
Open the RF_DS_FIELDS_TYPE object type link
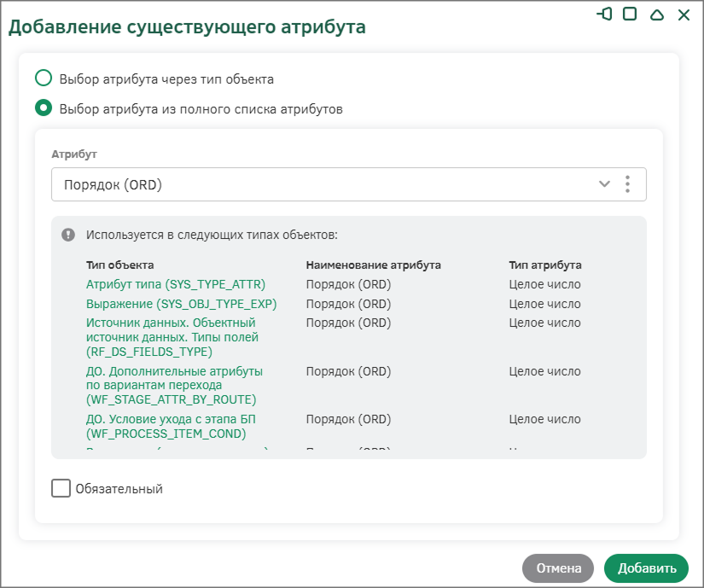pos(172,337)
